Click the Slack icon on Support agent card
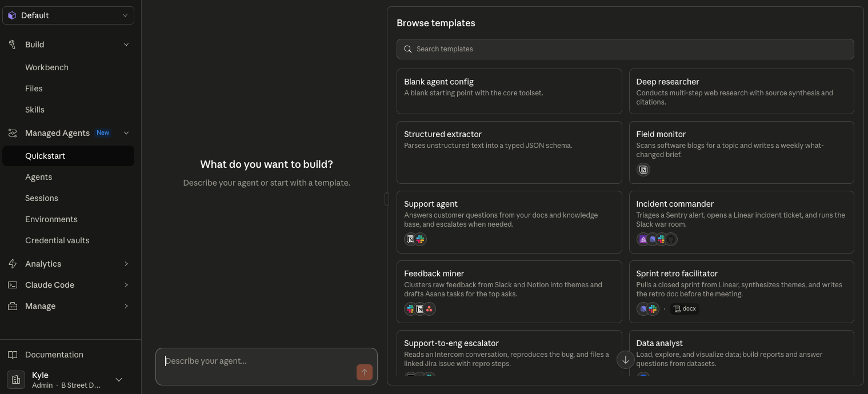The image size is (868, 394). [421, 239]
